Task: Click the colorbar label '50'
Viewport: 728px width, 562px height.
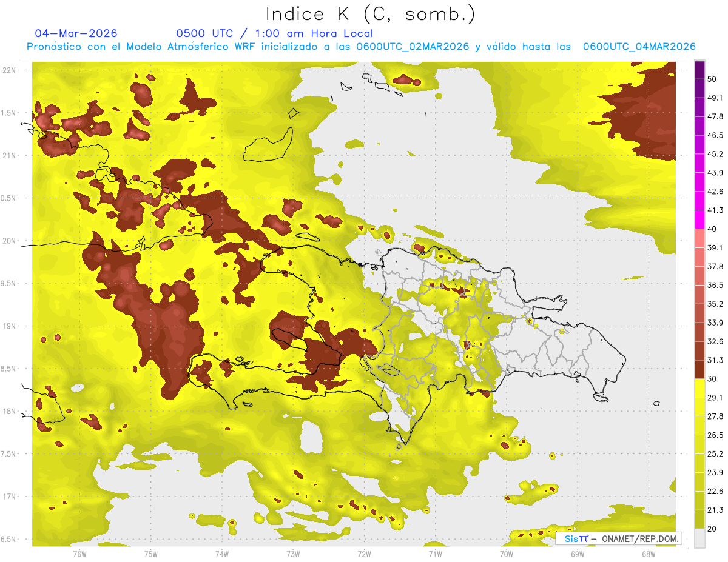Action: pos(713,79)
